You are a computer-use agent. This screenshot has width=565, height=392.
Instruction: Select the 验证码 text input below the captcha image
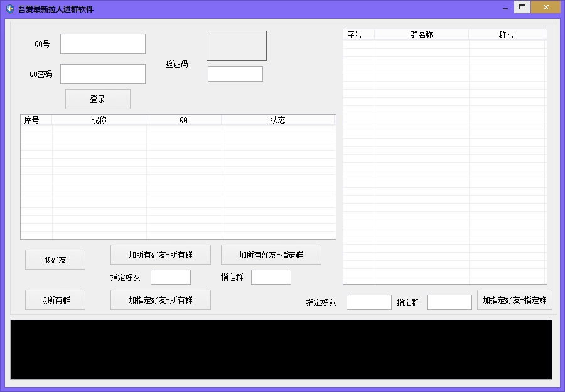click(235, 74)
